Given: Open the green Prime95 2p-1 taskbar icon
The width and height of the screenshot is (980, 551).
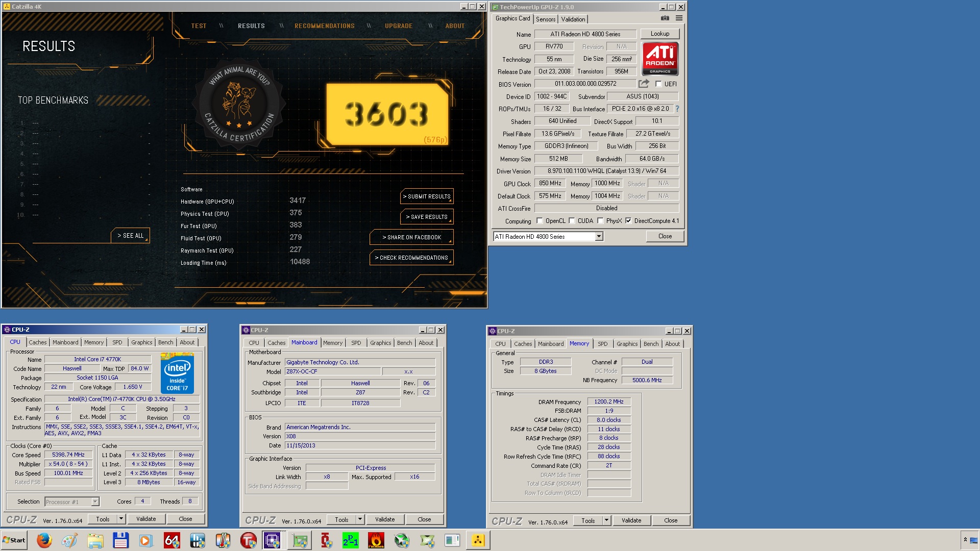Looking at the screenshot, I should pyautogui.click(x=351, y=540).
